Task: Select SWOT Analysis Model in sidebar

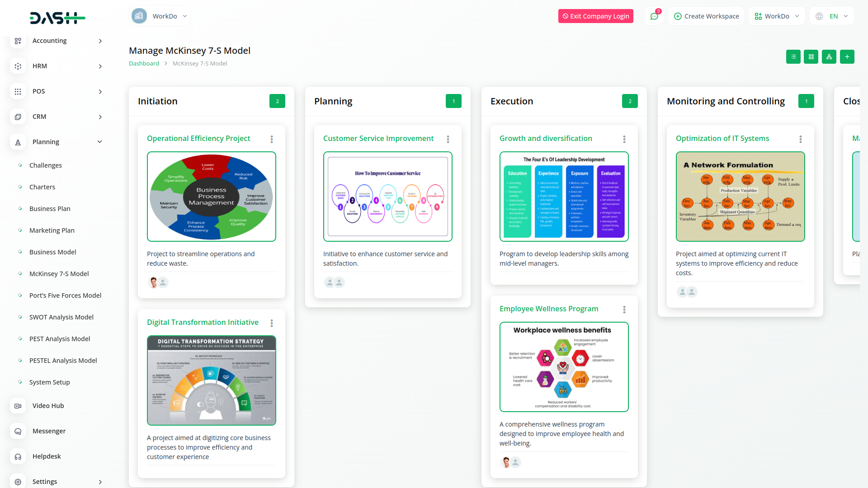Action: [x=61, y=317]
